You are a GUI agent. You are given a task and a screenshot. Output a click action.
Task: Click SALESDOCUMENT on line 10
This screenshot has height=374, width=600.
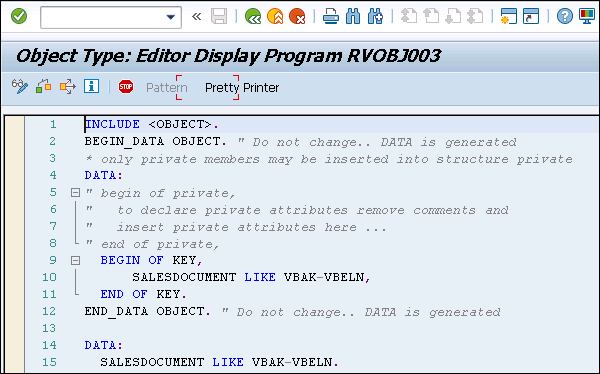(184, 277)
